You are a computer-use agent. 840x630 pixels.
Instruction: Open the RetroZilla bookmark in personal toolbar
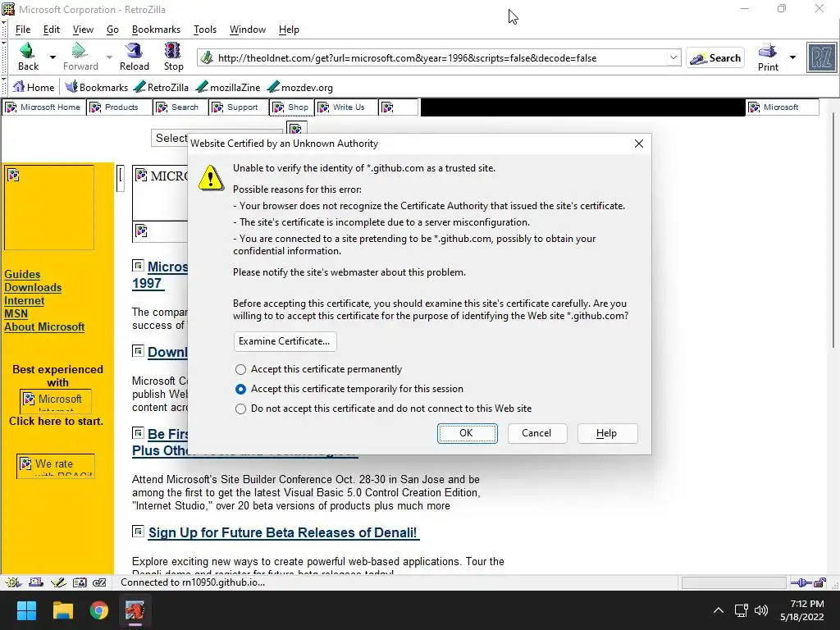pos(162,87)
